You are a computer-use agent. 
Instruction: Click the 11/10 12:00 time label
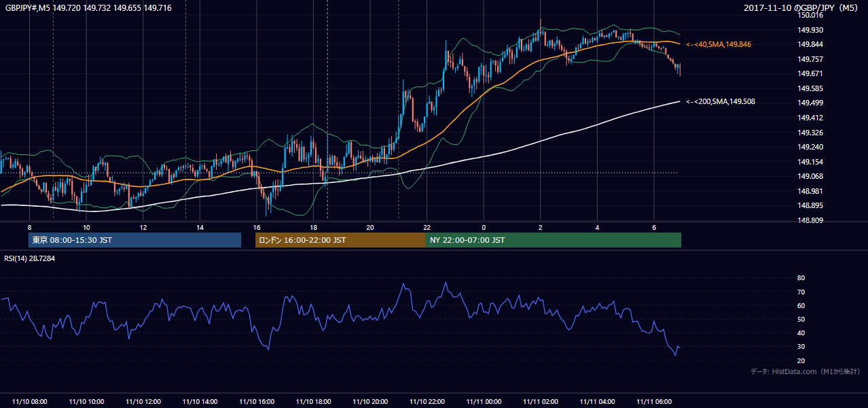(143, 402)
